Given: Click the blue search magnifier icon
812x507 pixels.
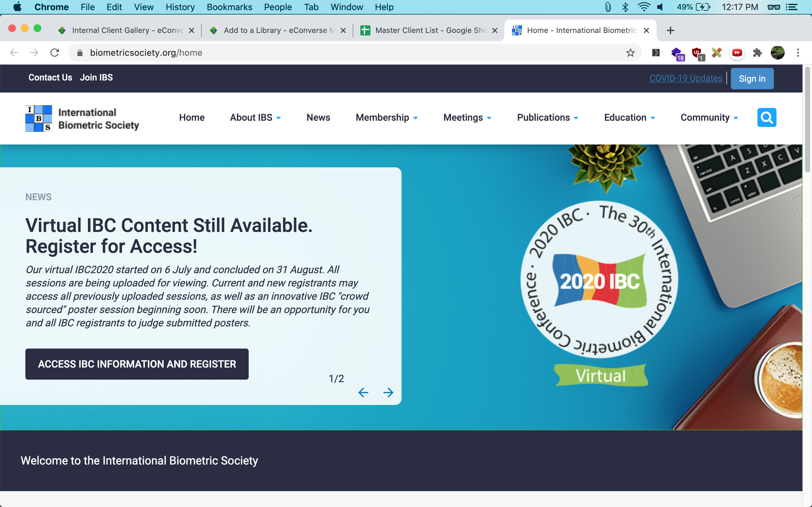Looking at the screenshot, I should click(766, 117).
